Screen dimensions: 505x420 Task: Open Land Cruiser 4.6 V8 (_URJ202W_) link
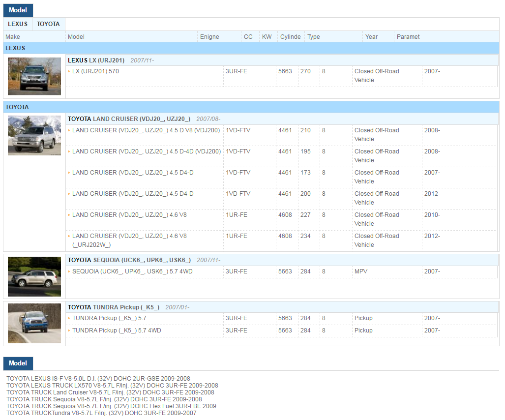129,240
